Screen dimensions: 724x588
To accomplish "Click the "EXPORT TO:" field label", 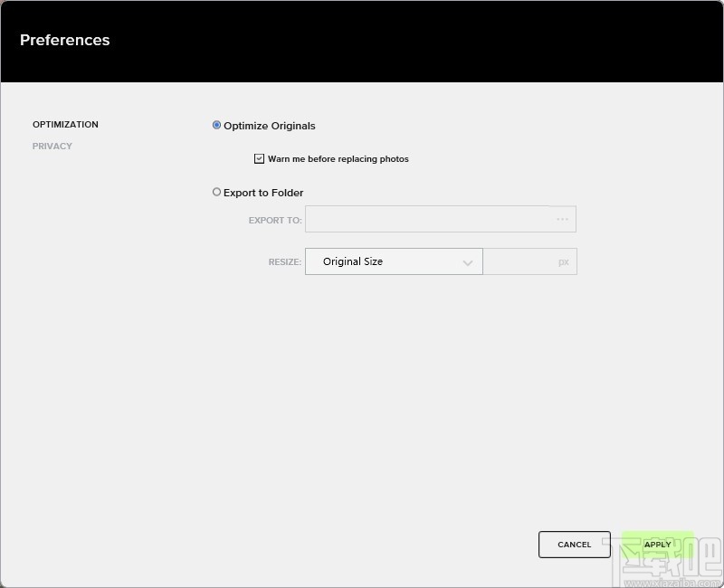I will [x=275, y=220].
